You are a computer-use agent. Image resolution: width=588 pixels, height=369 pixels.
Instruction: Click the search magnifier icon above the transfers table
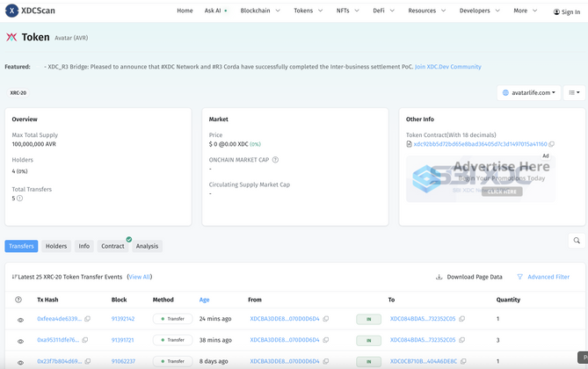pos(577,241)
